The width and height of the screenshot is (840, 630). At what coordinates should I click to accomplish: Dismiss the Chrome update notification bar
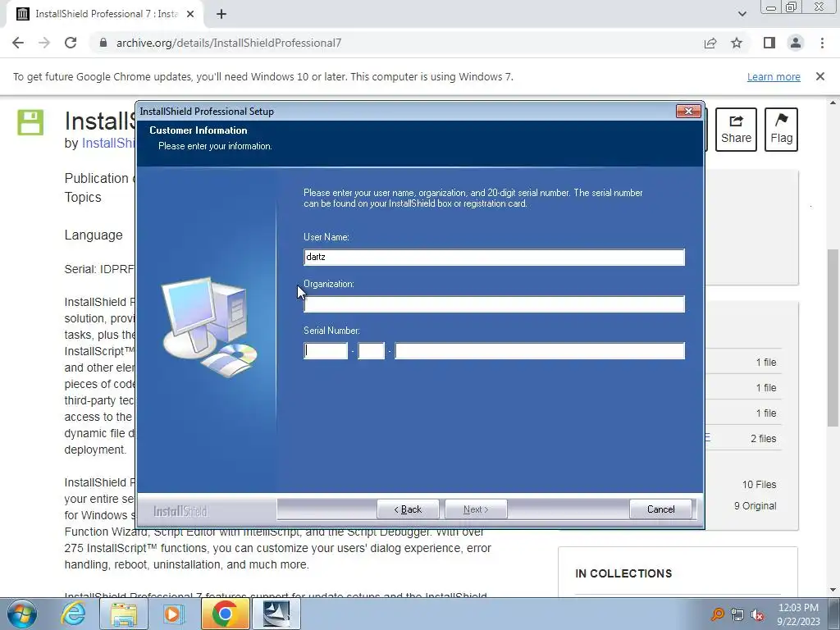point(819,76)
